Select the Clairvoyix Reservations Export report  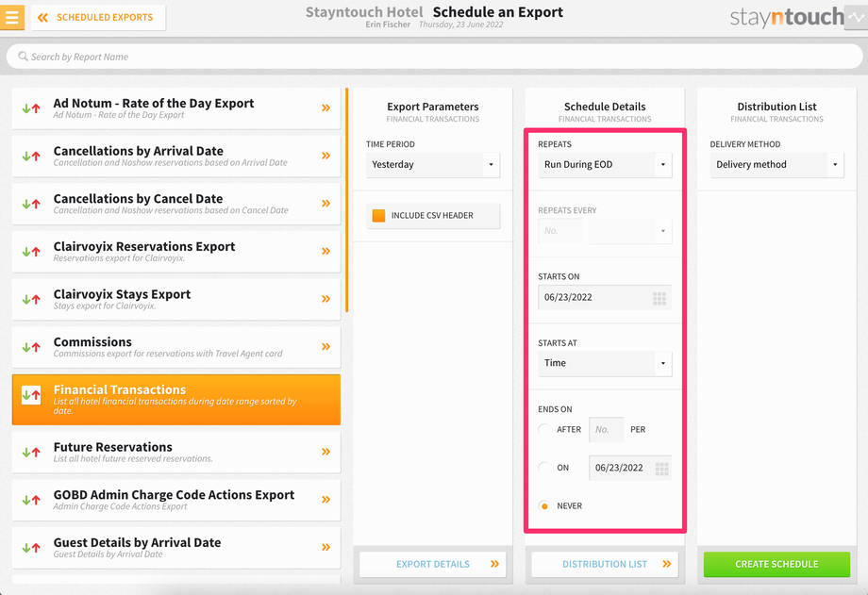(176, 251)
